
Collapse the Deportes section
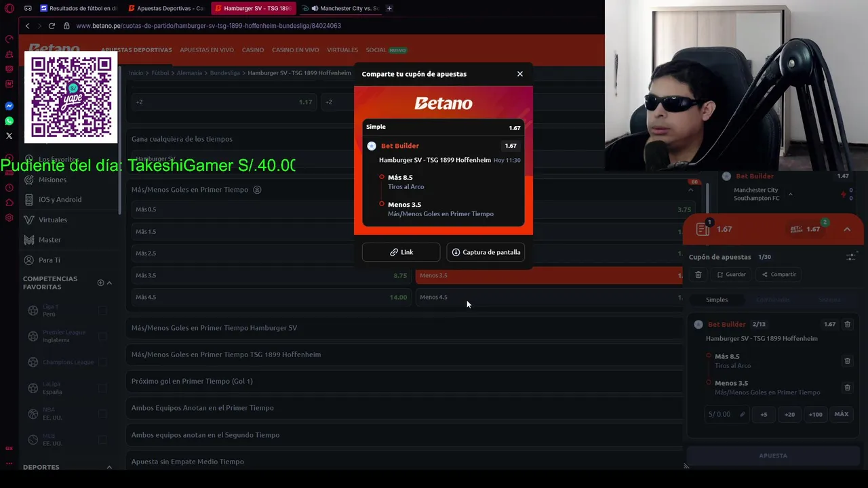[x=109, y=467]
